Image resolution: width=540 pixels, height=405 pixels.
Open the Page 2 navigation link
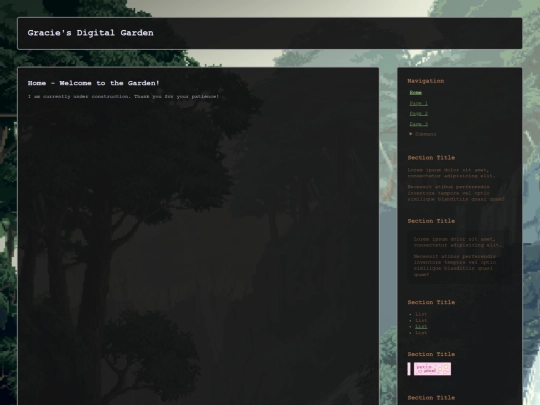pyautogui.click(x=419, y=113)
